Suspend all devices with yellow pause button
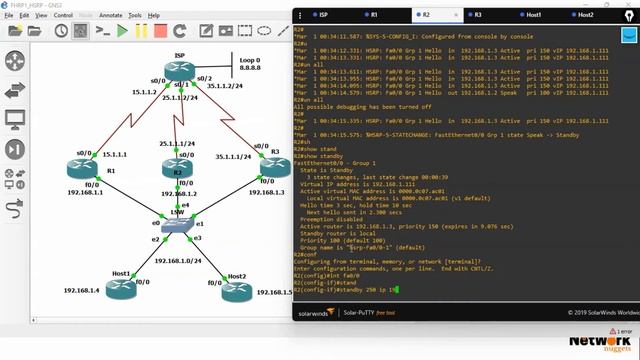Viewport: 640px width, 360px height. coord(141,31)
